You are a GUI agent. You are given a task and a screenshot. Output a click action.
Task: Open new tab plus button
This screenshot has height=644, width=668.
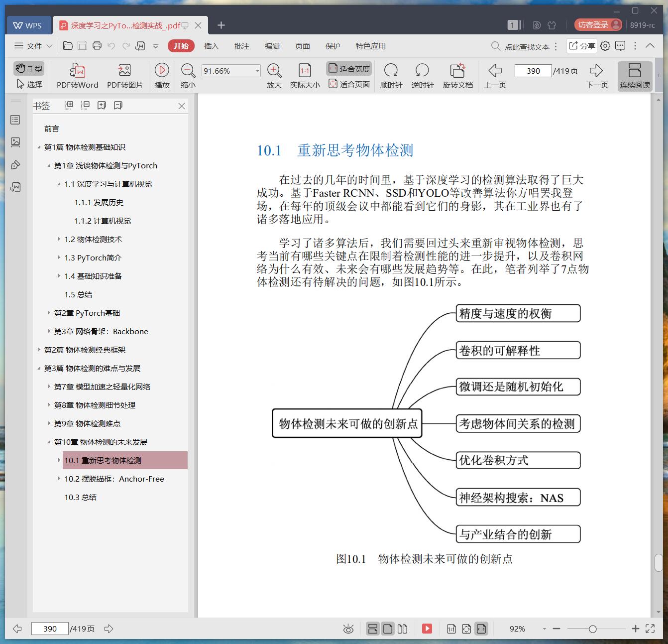click(222, 25)
